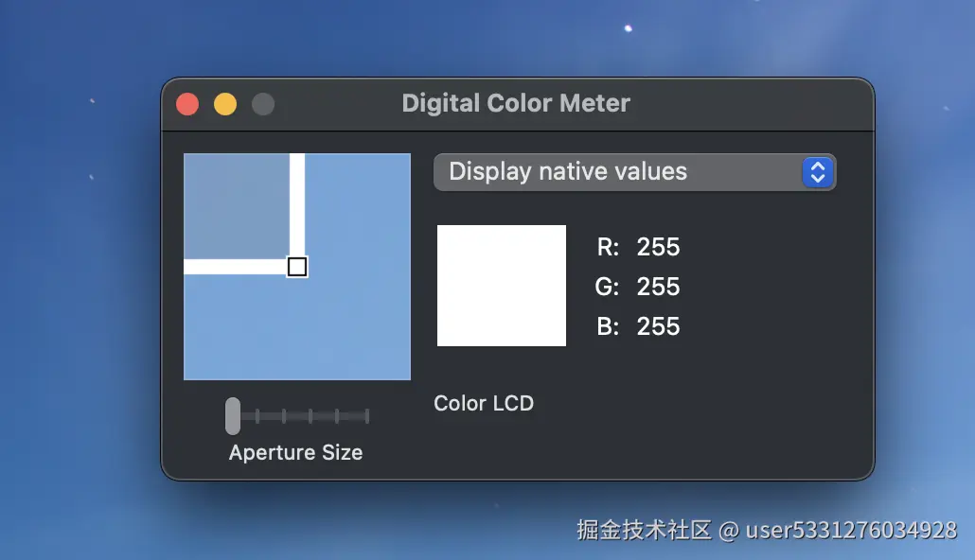Image resolution: width=975 pixels, height=560 pixels.
Task: Click the Aperture Size label
Action: coord(295,452)
